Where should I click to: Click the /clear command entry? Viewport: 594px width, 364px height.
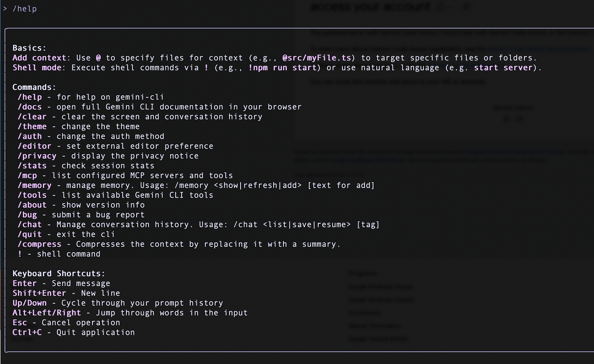point(140,117)
